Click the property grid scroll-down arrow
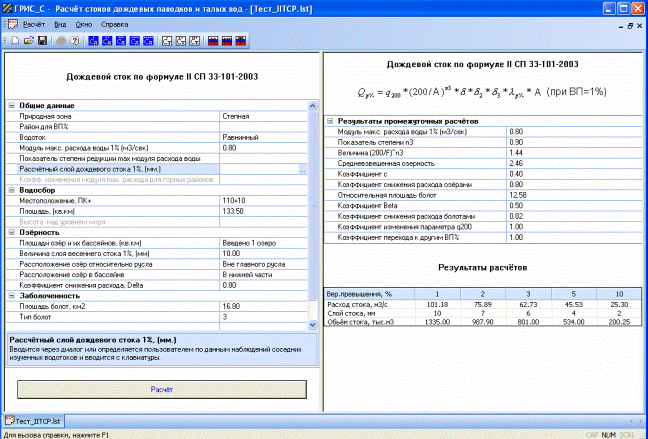This screenshot has height=439, width=648. (x=312, y=325)
